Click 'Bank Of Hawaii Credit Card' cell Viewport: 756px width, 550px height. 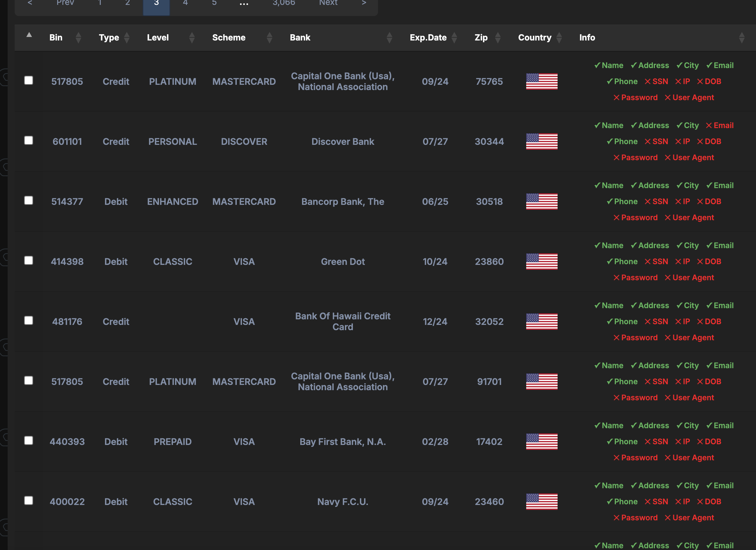pos(343,321)
